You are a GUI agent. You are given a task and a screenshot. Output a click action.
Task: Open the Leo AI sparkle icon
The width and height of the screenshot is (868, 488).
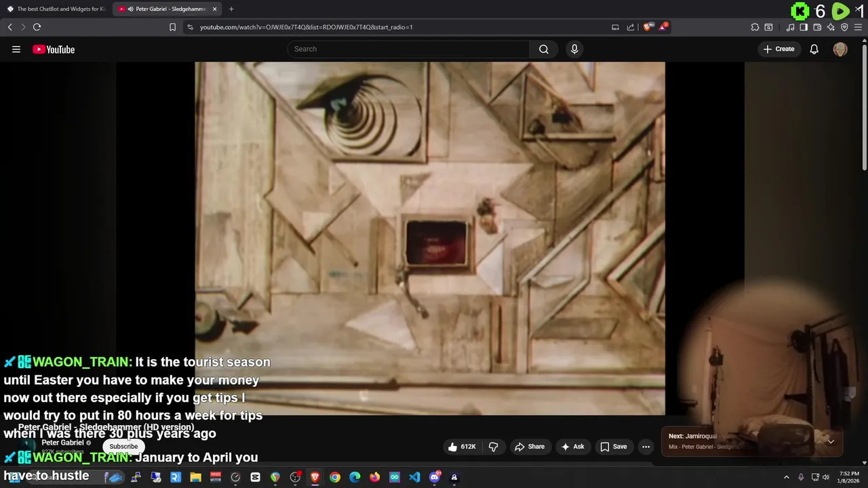tap(831, 27)
